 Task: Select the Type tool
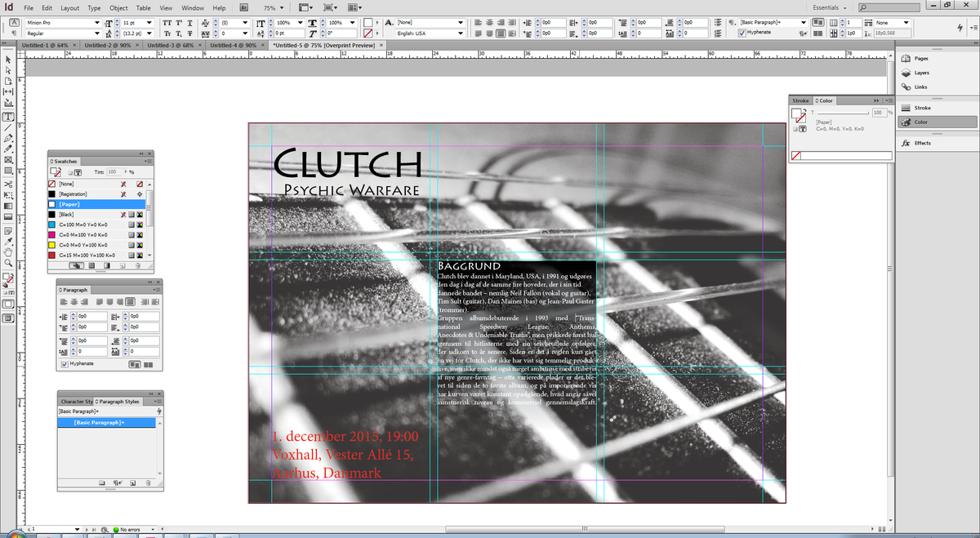click(x=8, y=117)
